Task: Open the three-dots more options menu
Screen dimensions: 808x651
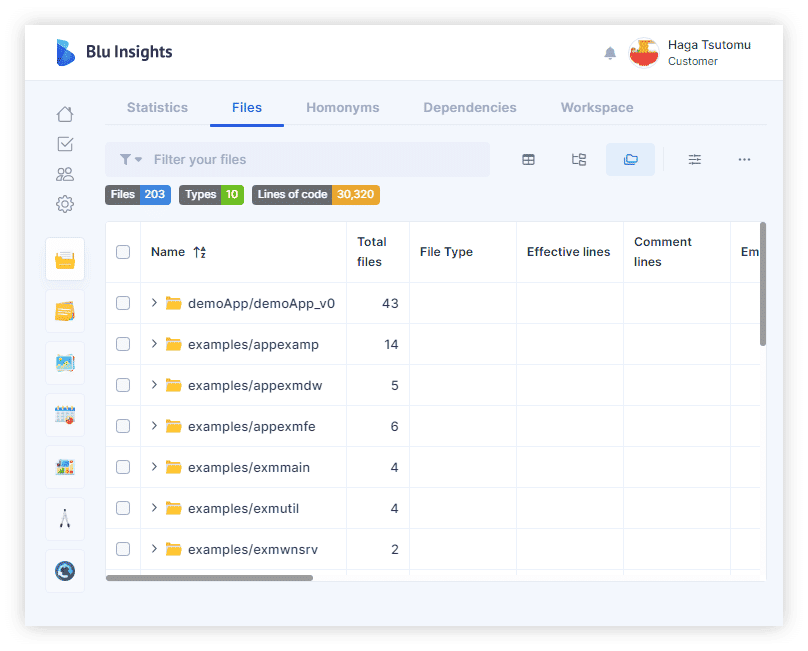Action: pyautogui.click(x=744, y=160)
